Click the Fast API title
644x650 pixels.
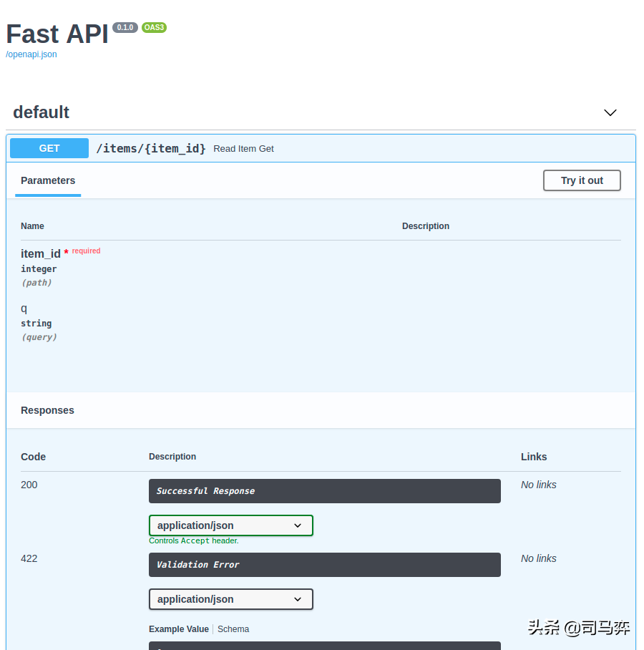[57, 34]
